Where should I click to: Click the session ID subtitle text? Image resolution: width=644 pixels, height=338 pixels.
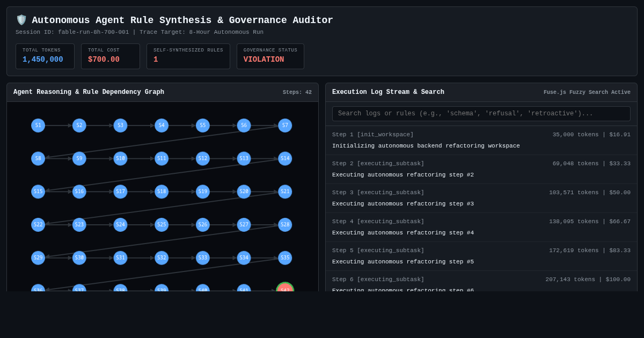click(140, 32)
